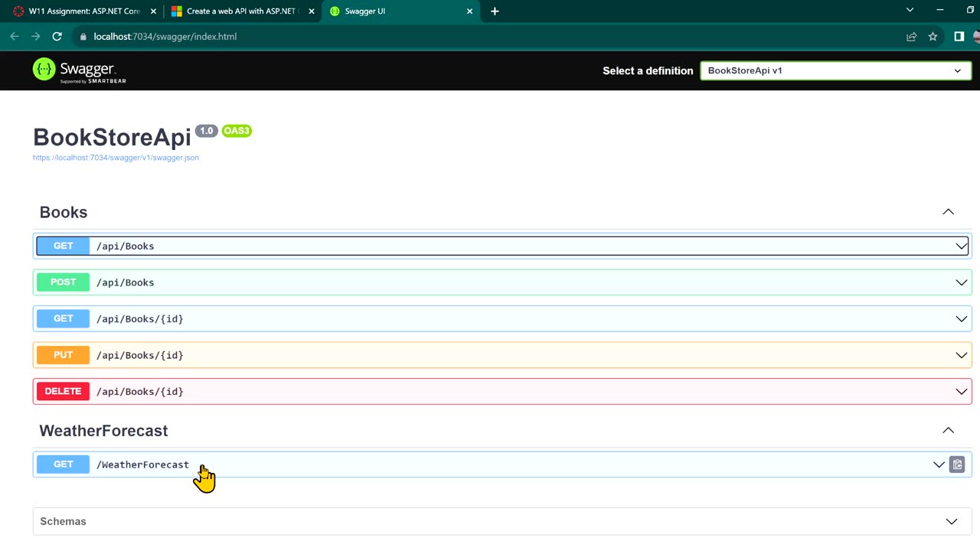Click the share page icon
Viewport: 980px width, 551px height.
(911, 36)
